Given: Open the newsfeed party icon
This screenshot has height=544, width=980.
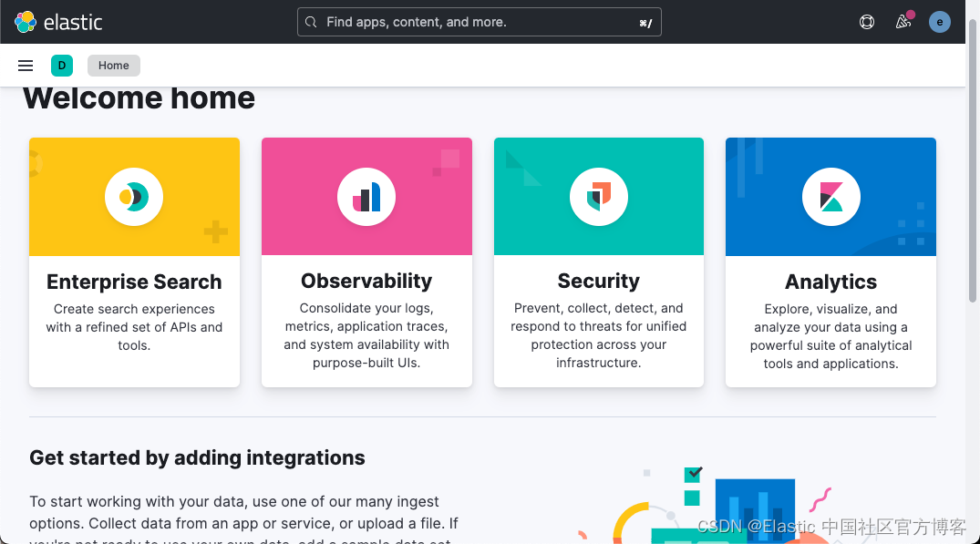Looking at the screenshot, I should point(903,22).
